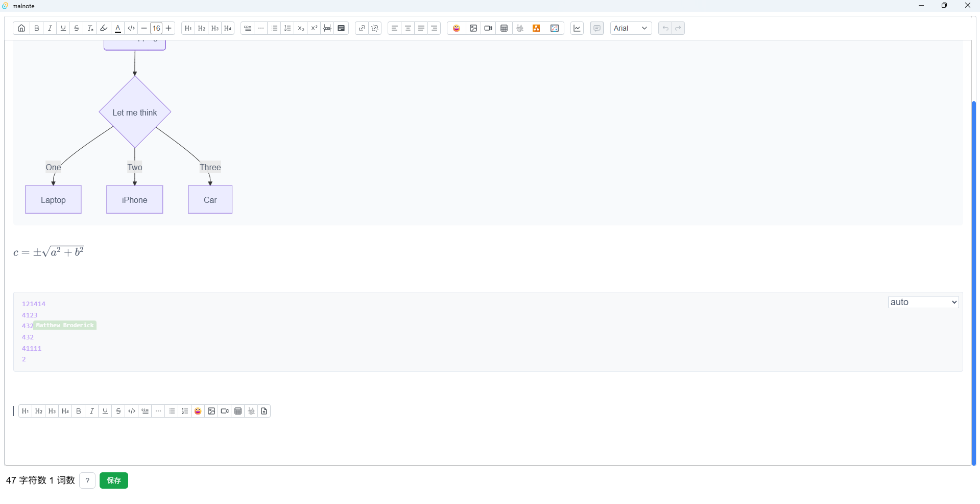Toggle bold formatting in the top toolbar

coord(36,28)
